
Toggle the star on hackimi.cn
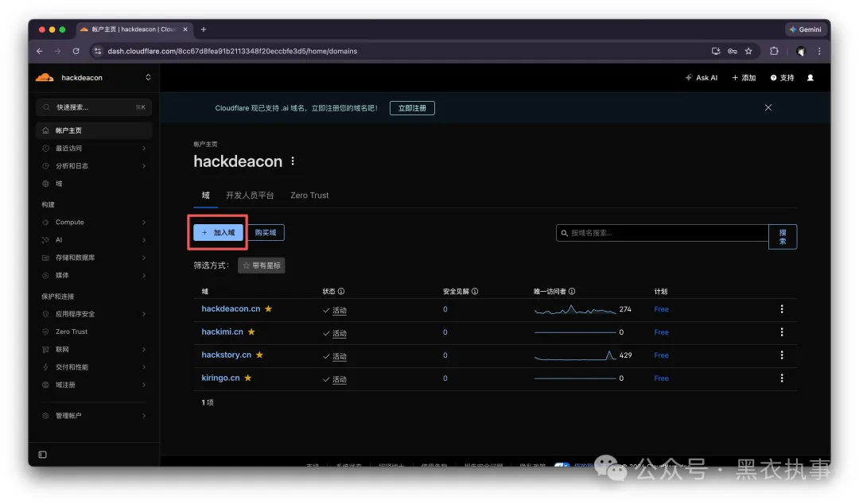tap(251, 331)
